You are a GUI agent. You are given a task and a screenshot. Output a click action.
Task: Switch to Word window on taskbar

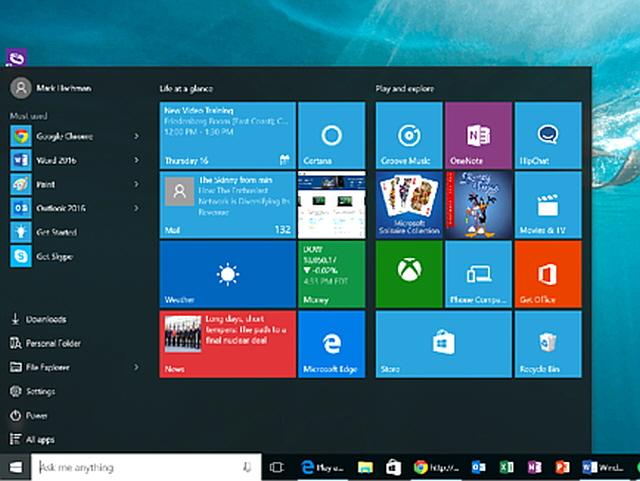(x=603, y=467)
